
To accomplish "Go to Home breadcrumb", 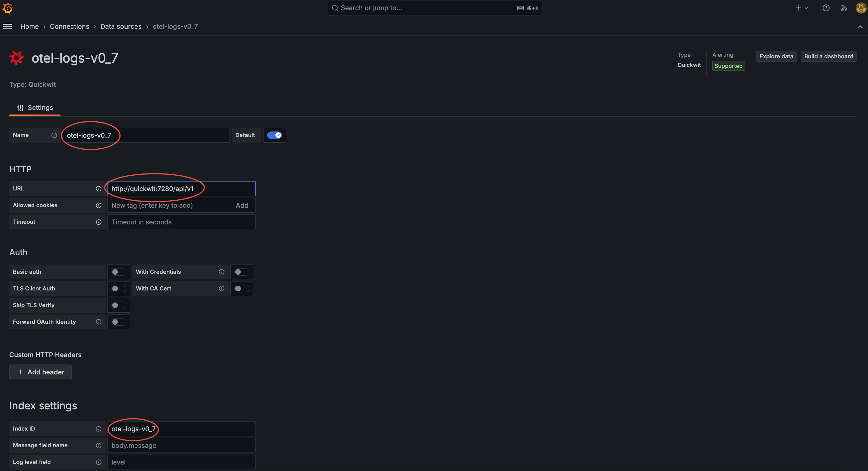I will click(x=29, y=27).
